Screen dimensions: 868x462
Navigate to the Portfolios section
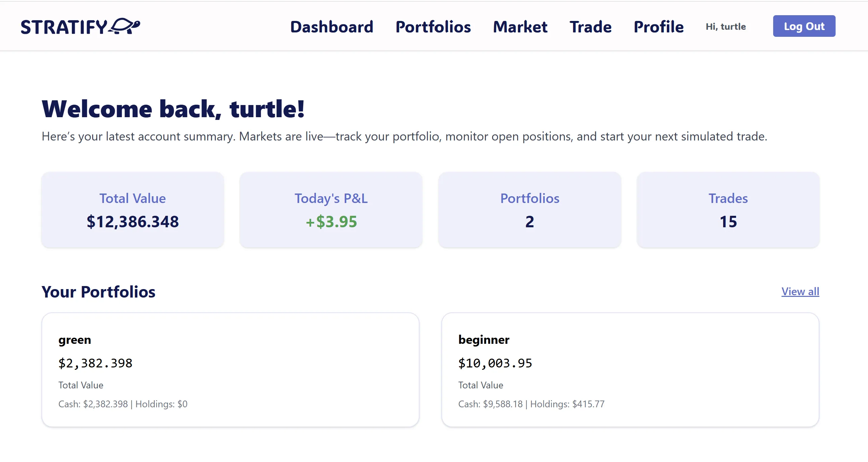[x=433, y=27]
